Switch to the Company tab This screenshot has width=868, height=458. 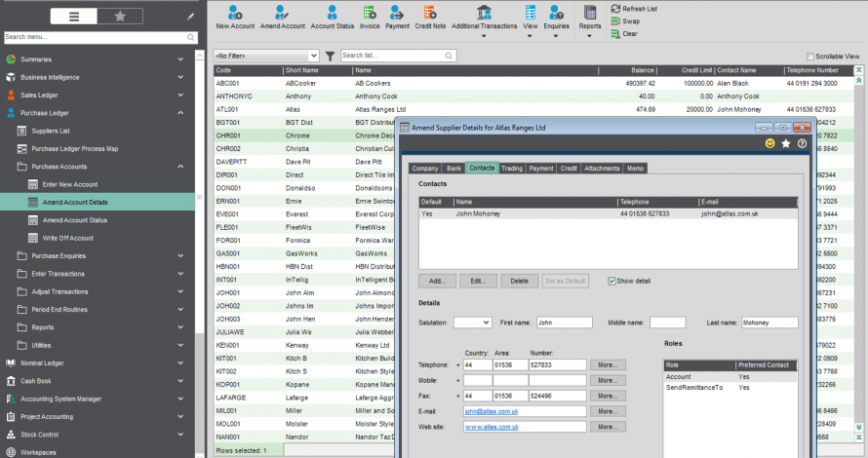tap(425, 169)
